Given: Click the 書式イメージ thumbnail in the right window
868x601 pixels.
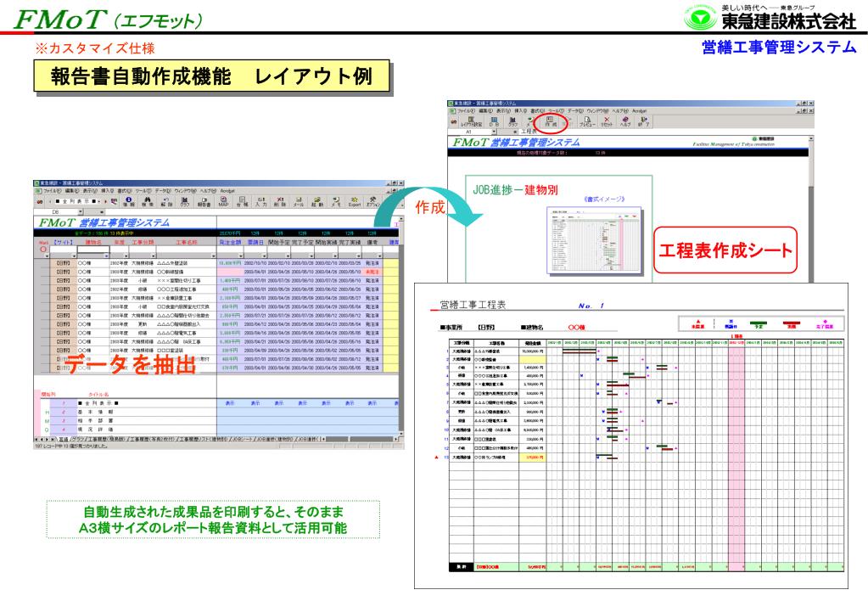Looking at the screenshot, I should [593, 240].
